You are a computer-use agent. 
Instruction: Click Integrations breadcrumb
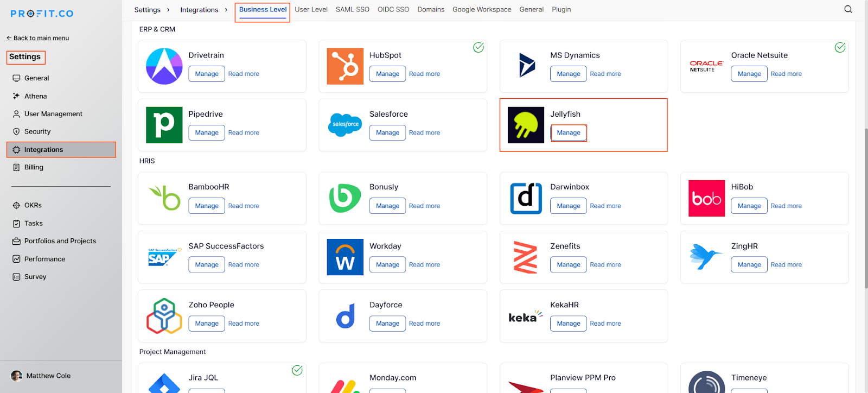pyautogui.click(x=199, y=10)
